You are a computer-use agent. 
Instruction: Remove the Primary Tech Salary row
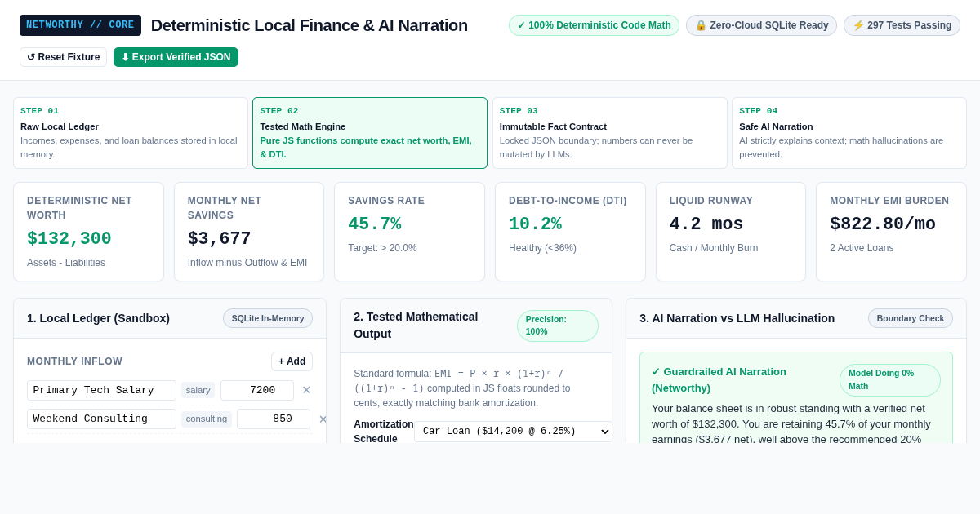(306, 390)
